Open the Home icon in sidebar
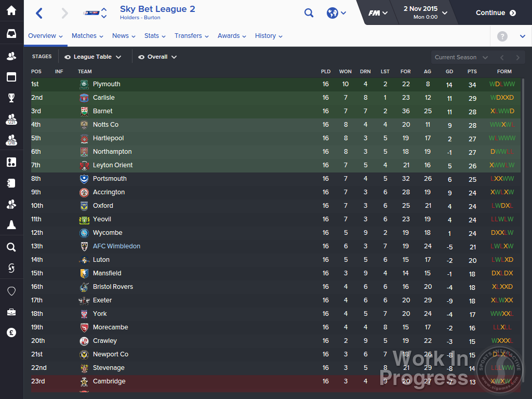The image size is (532, 399). click(x=11, y=10)
